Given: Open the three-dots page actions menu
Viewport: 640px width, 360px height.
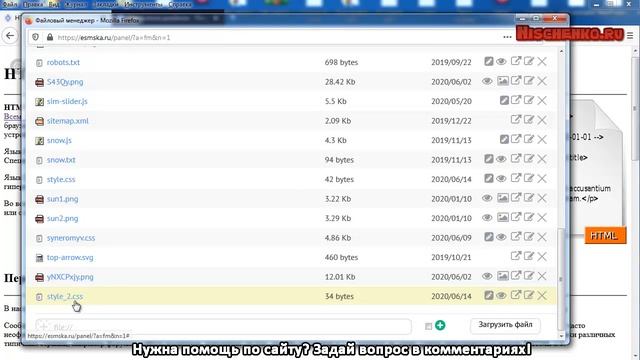Looking at the screenshot, I should point(507,37).
